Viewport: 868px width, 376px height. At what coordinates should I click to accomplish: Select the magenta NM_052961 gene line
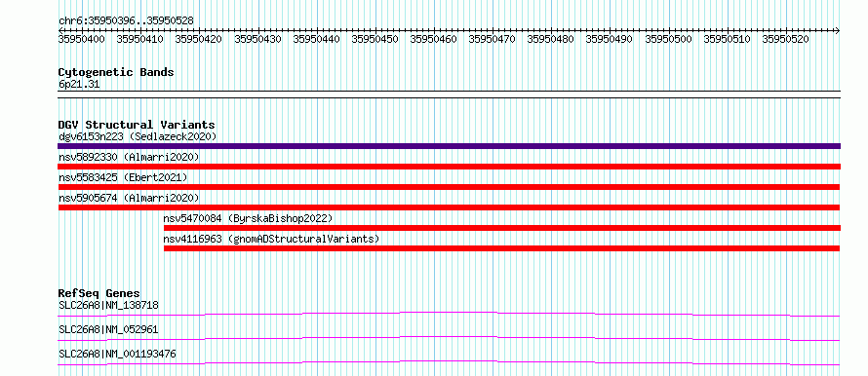point(449,338)
